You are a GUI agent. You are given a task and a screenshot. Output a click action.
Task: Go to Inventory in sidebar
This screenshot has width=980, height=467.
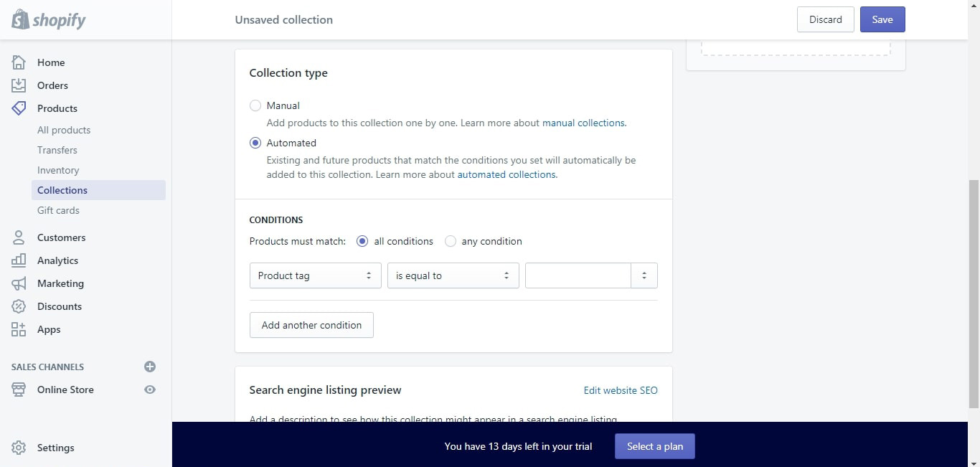58,170
